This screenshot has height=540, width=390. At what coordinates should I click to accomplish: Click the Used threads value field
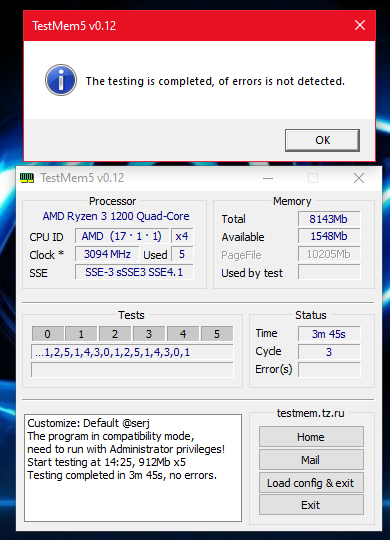point(182,254)
